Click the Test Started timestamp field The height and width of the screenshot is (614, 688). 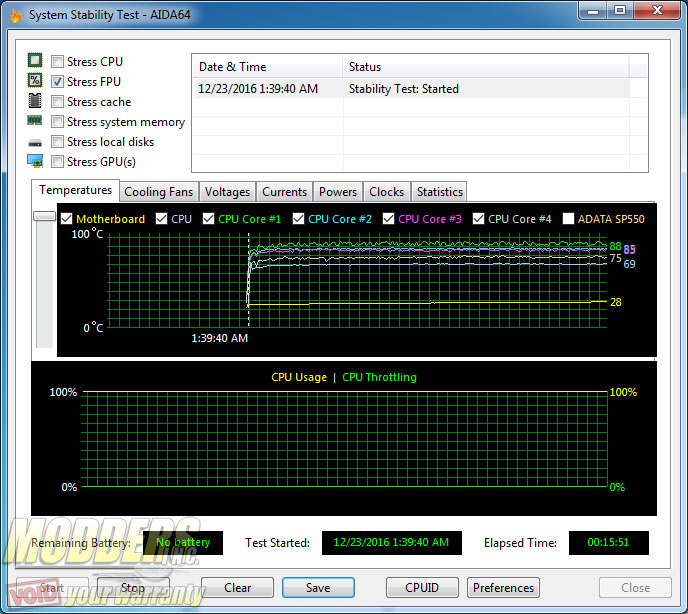coord(391,543)
